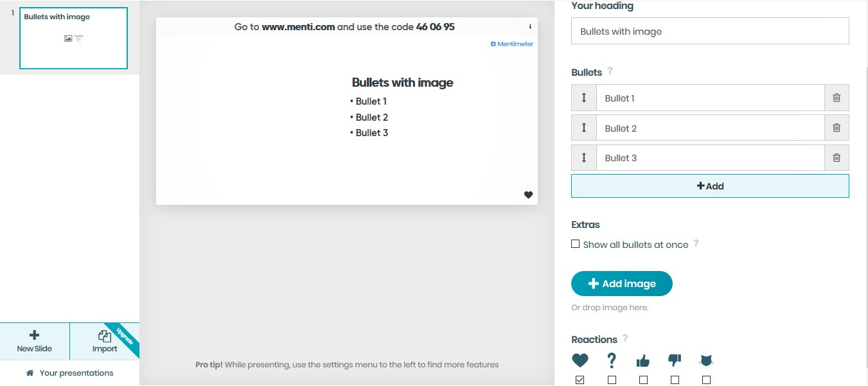This screenshot has width=868, height=386.
Task: Click reorder arrows handle for Bullet 2
Action: coord(584,128)
